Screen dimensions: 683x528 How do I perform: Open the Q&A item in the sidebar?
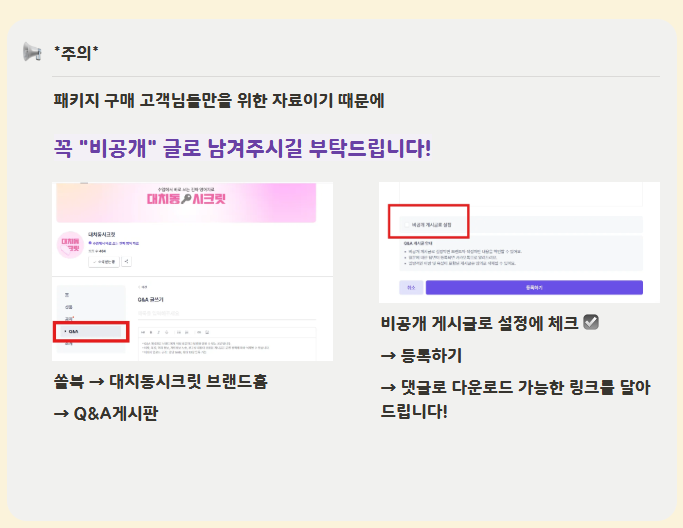91,332
